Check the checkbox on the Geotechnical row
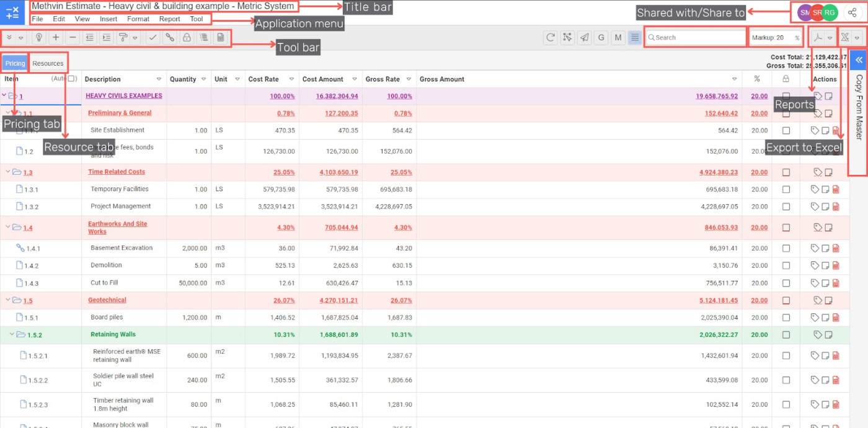The image size is (868, 428). tap(786, 300)
